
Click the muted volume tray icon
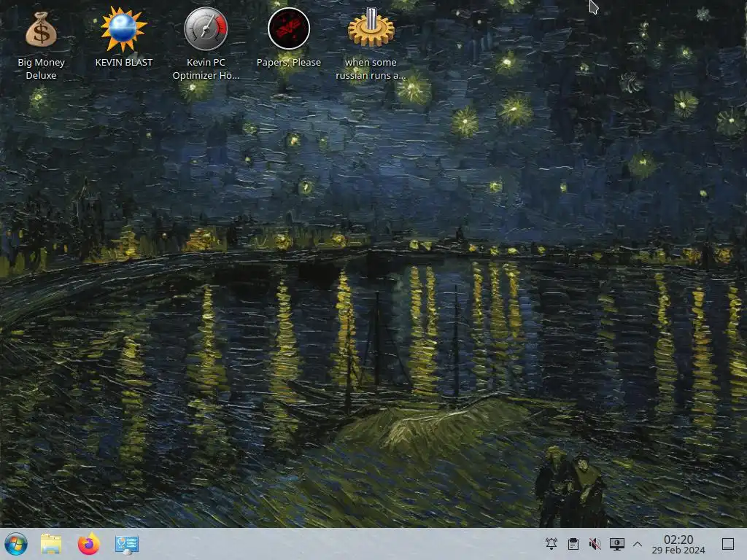tap(595, 544)
